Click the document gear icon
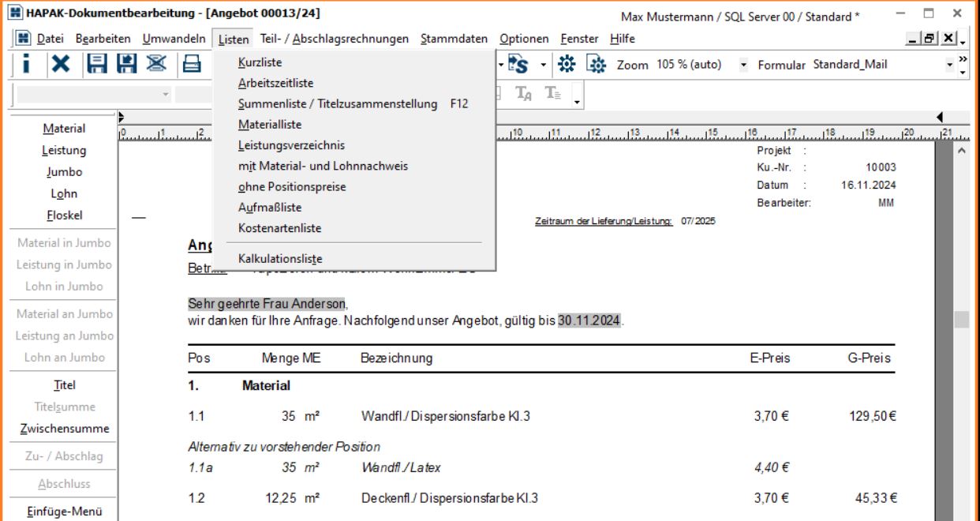Viewport: 980px width, 521px height. point(597,66)
